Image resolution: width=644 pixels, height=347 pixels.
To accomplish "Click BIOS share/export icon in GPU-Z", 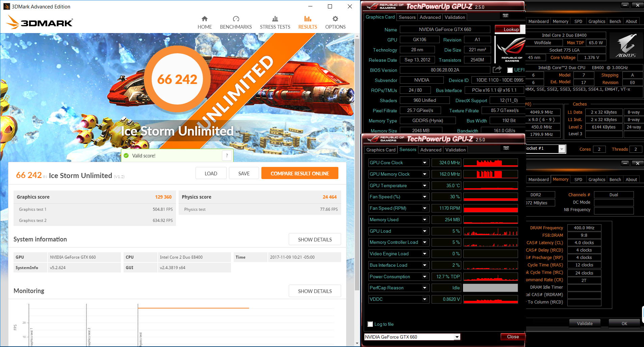I will (497, 70).
